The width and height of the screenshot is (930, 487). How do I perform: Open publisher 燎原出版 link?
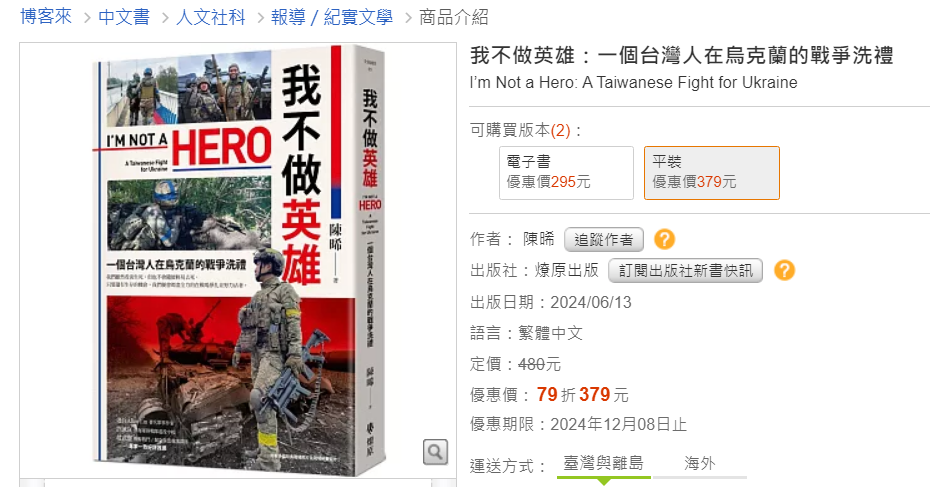pyautogui.click(x=566, y=270)
